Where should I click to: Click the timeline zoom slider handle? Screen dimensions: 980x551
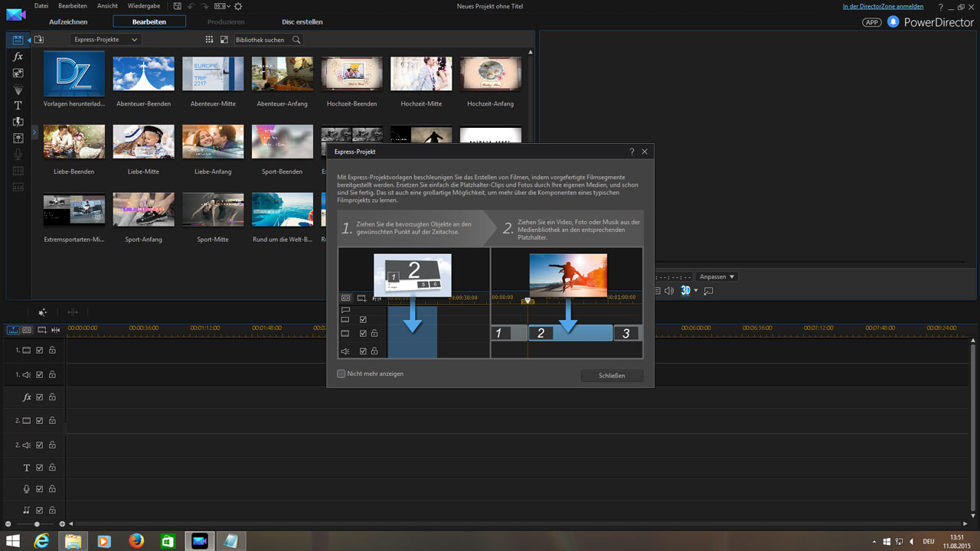tap(37, 523)
